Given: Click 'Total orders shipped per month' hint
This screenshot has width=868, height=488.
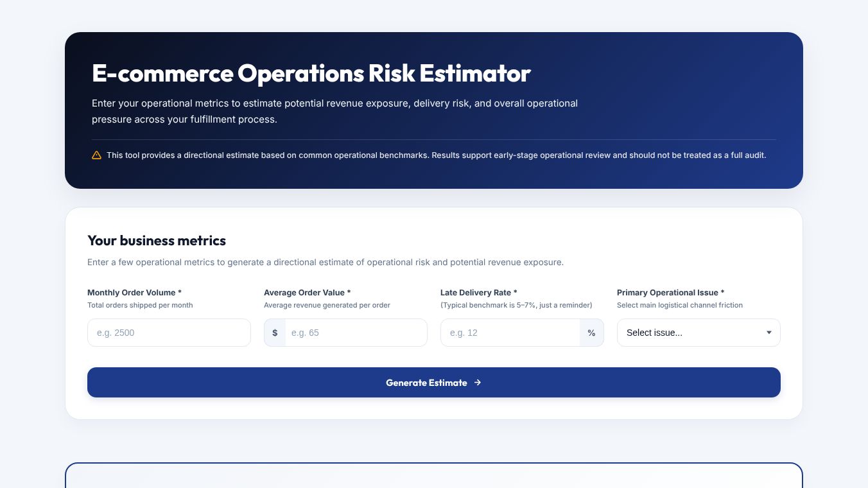Looking at the screenshot, I should pos(140,305).
